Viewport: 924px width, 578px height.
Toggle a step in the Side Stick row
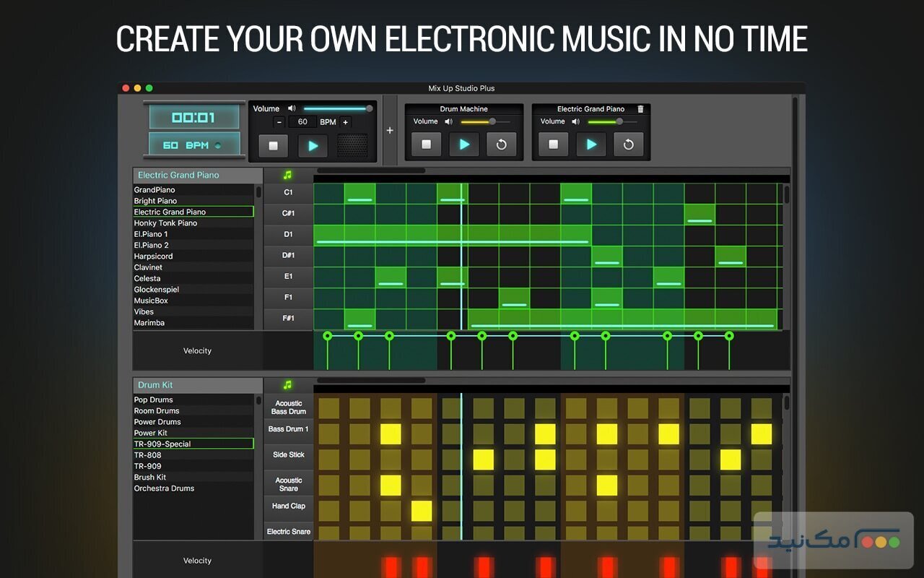(483, 460)
